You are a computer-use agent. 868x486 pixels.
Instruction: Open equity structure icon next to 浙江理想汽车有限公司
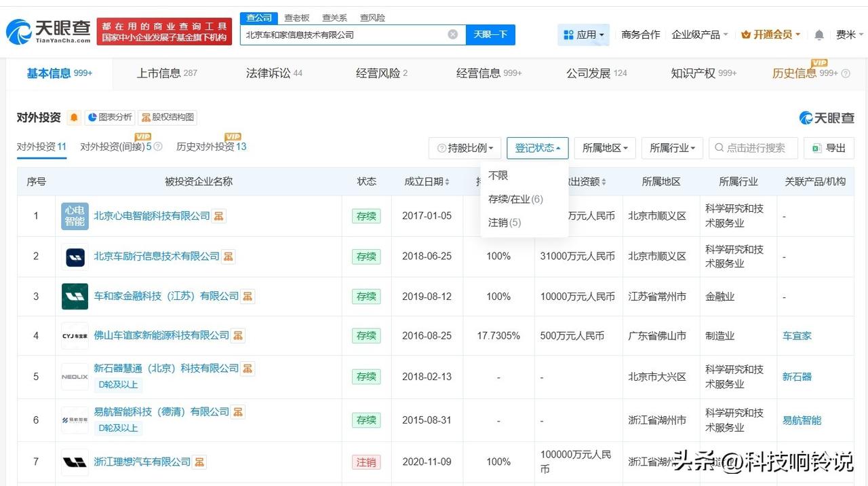tap(199, 462)
